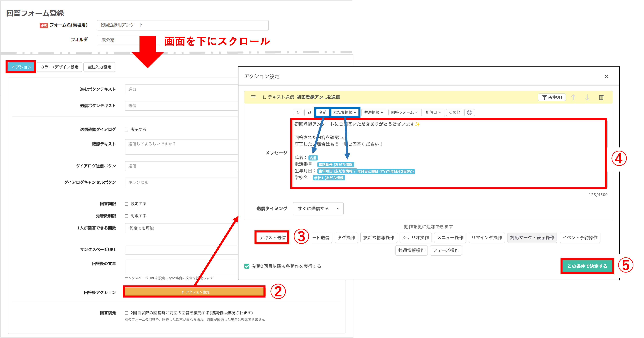This screenshot has width=644, height=338.
Task: Enable 送信確認ダイアログ 表示する checkbox
Action: click(x=126, y=130)
